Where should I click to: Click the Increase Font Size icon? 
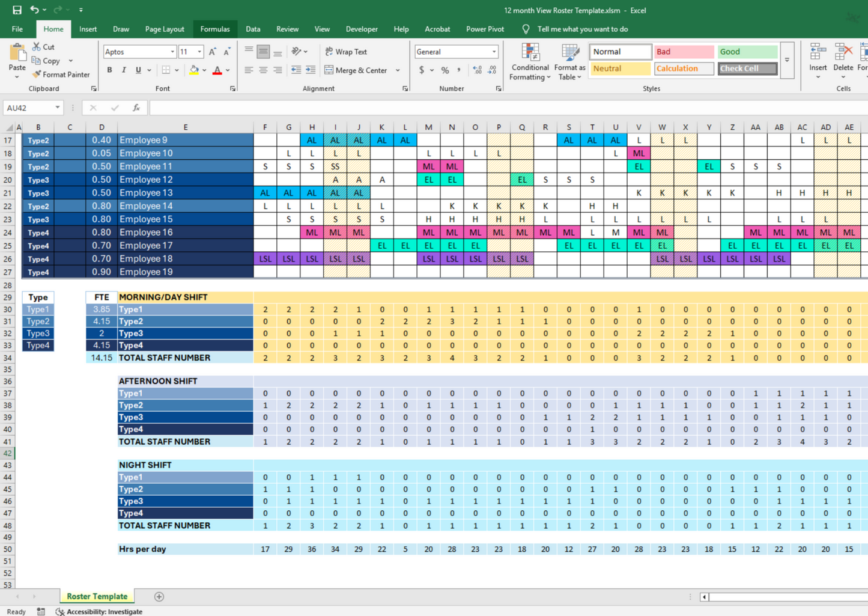pyautogui.click(x=213, y=52)
